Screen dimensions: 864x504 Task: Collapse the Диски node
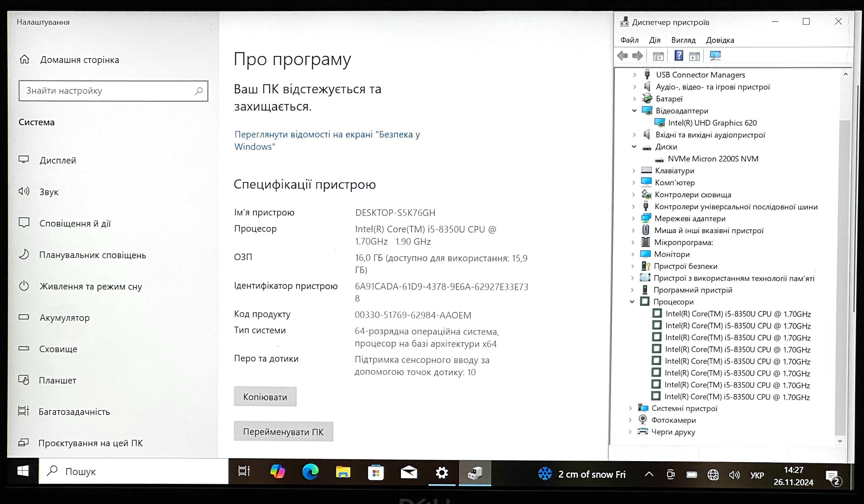click(x=634, y=147)
